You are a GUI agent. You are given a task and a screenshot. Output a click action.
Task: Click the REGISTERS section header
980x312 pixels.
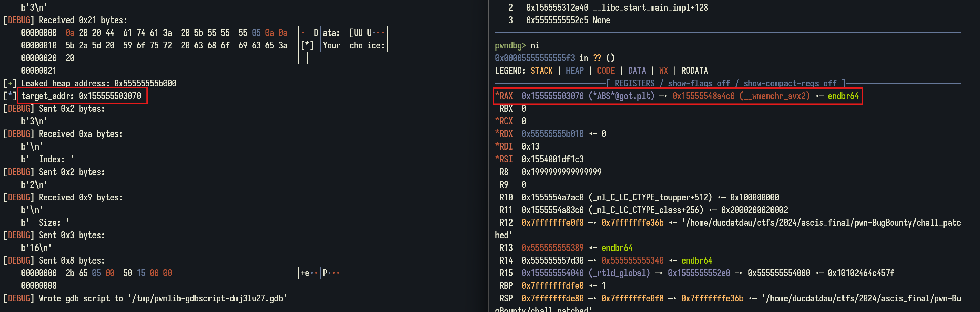pyautogui.click(x=634, y=83)
